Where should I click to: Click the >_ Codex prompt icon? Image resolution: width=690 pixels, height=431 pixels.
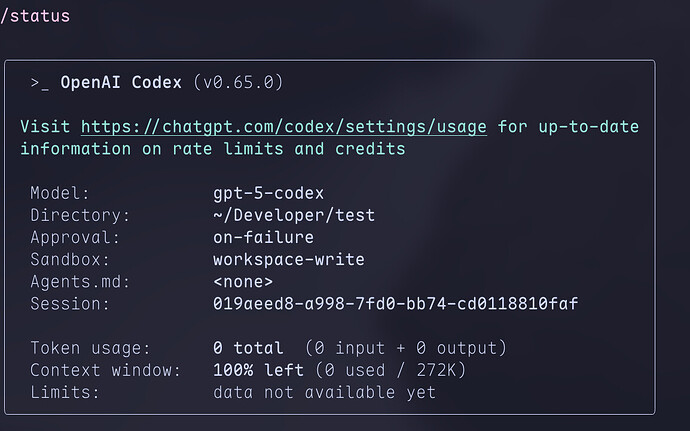(40, 83)
